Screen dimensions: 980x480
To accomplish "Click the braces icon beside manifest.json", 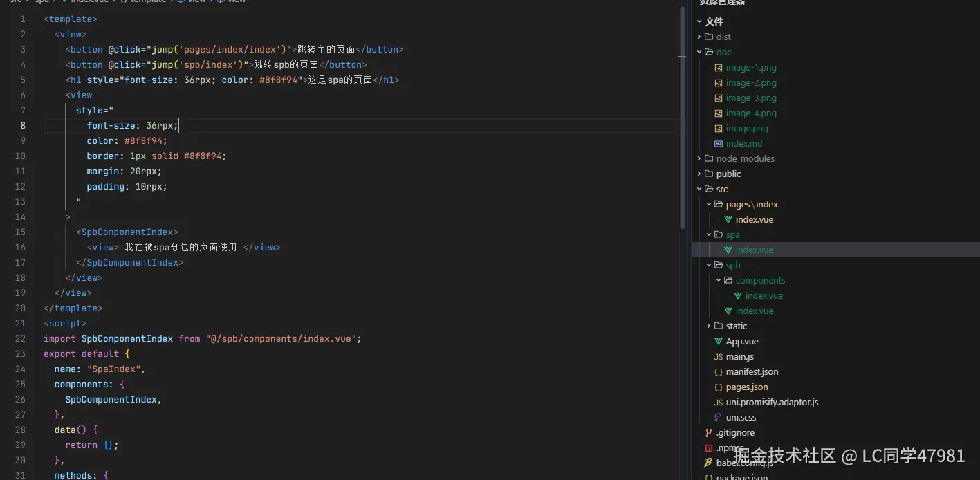I will [x=719, y=372].
